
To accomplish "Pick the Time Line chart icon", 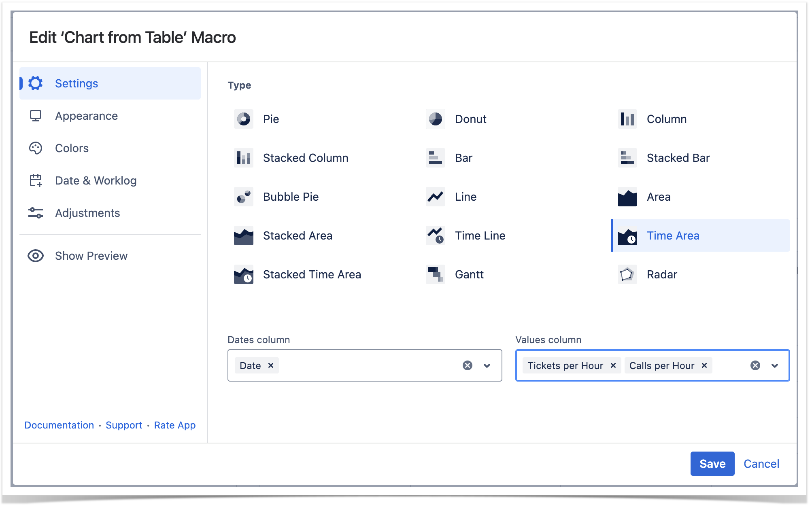I will coord(435,235).
